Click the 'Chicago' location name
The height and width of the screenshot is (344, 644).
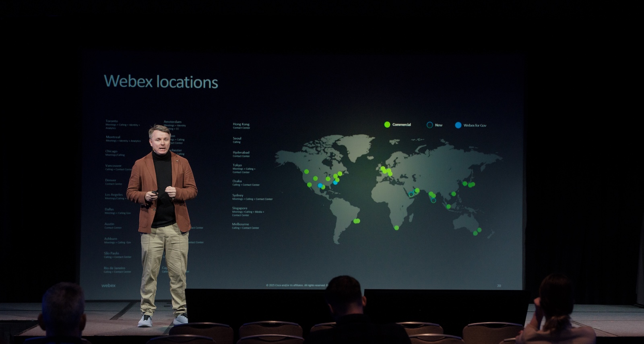111,151
